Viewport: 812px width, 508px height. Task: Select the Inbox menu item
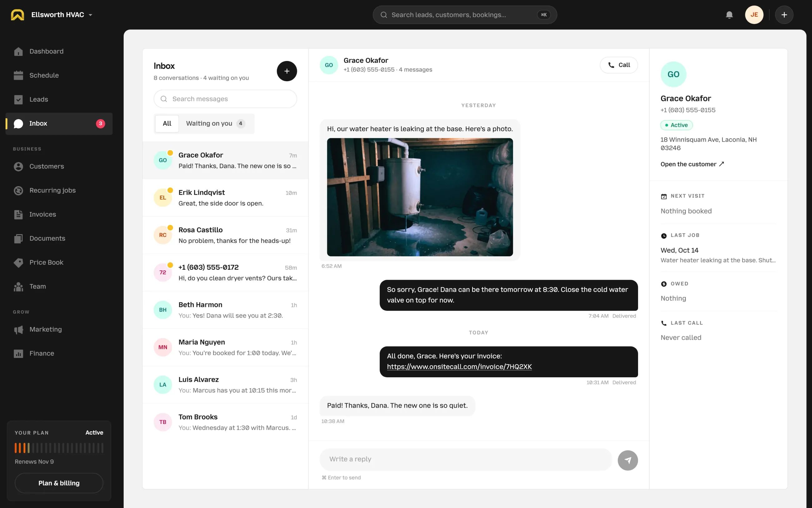coord(59,124)
